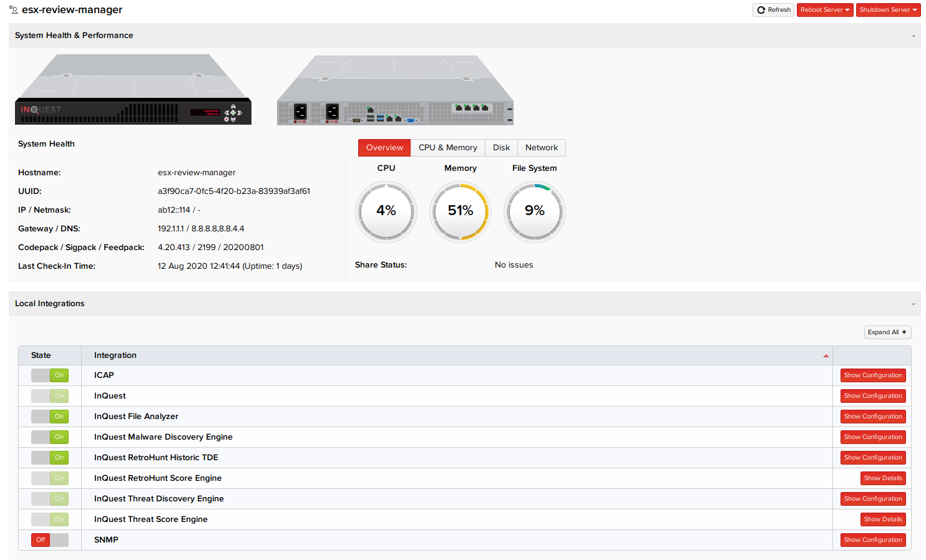Collapse the Local Integrations panel
This screenshot has width=926, height=560.
(914, 304)
